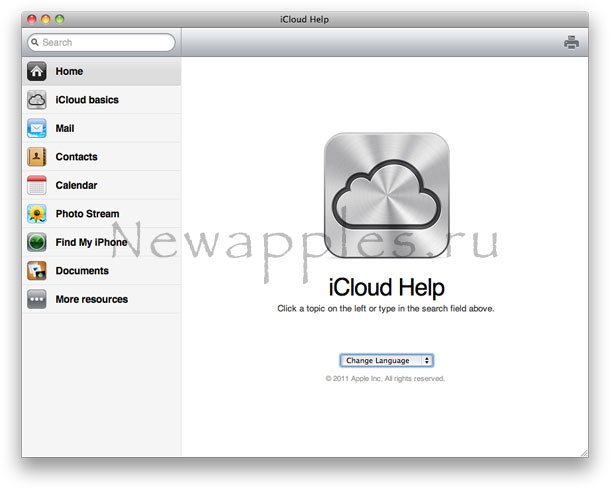Choose the "Photo Stream" topic label
The width and height of the screenshot is (610, 489).
click(87, 214)
